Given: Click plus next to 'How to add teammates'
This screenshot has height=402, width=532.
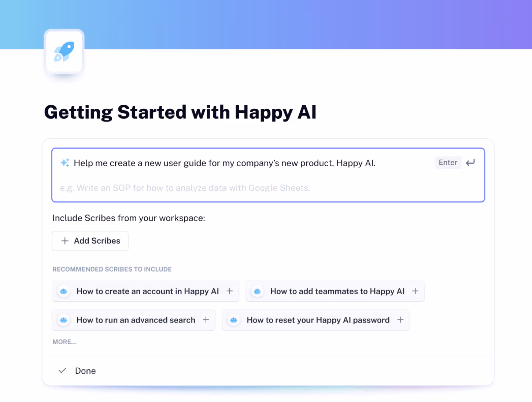Looking at the screenshot, I should tap(415, 291).
